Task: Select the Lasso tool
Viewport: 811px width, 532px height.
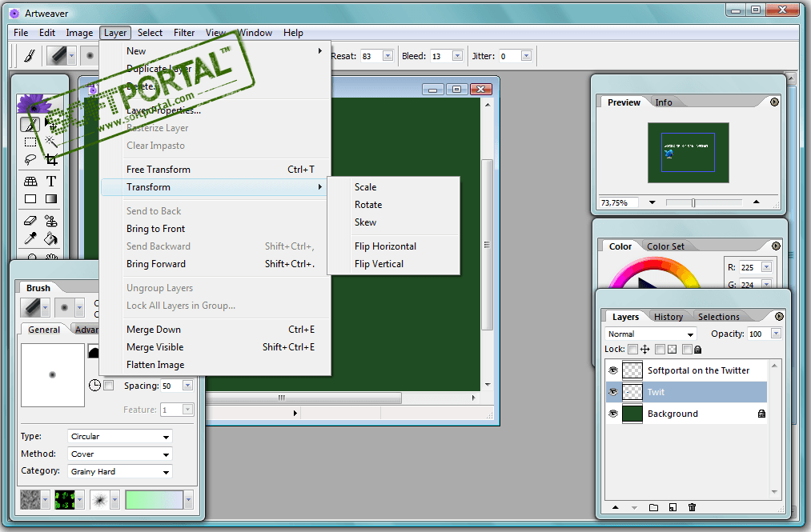Action: point(30,159)
